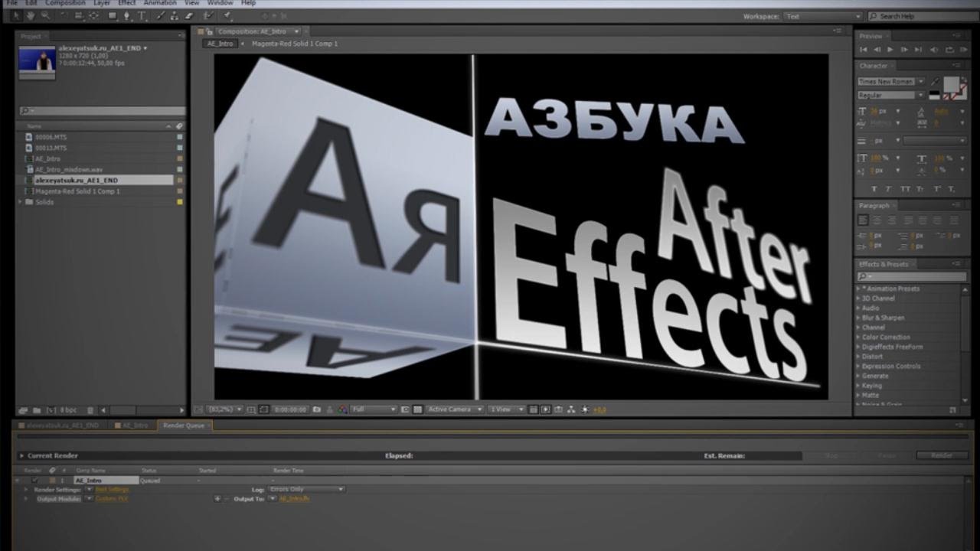The image size is (980, 551).
Task: Click the character fill color swatch
Action: (951, 84)
